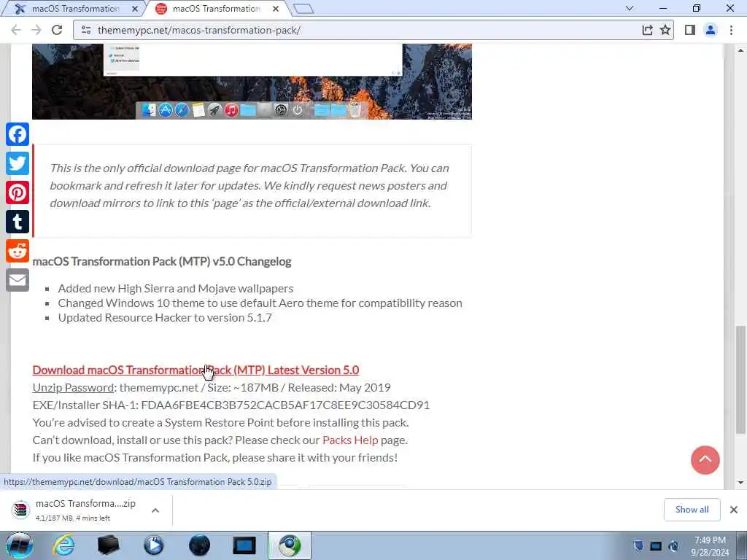Click the 'macOS Transformation Pack (MTP) v5.0 Changelog' heading
747x560 pixels.
[162, 262]
